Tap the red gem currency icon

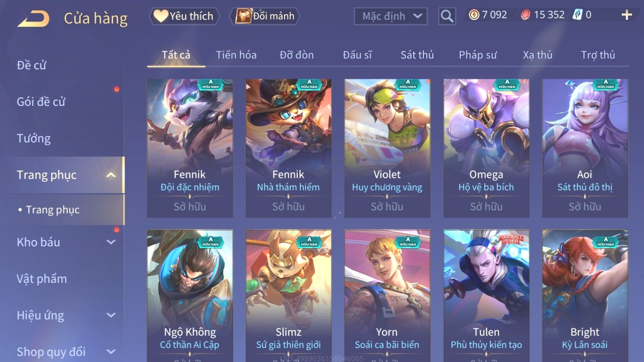525,15
